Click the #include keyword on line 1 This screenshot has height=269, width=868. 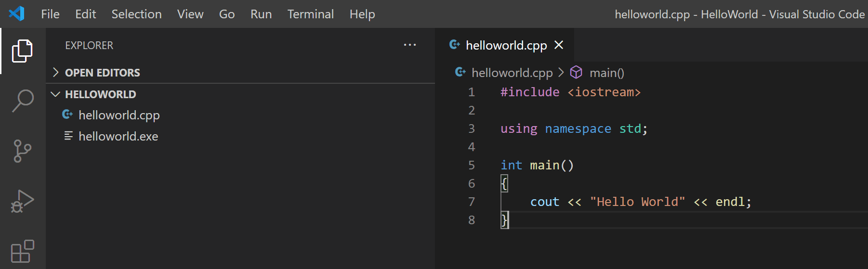coord(530,92)
